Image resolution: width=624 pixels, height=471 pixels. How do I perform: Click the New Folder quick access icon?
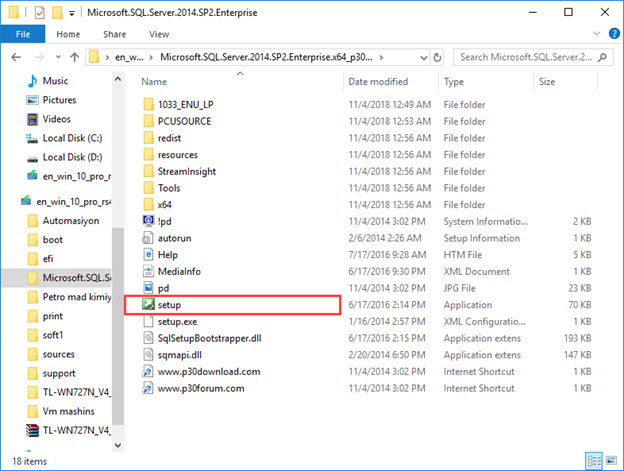(x=57, y=13)
